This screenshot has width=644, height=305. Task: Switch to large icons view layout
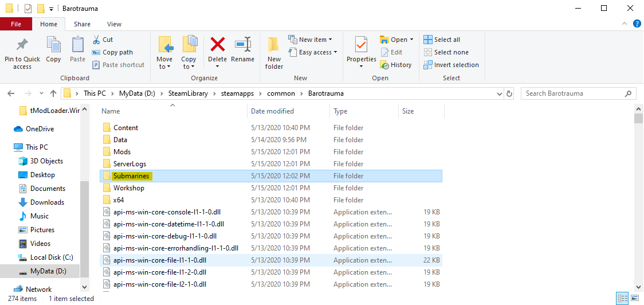coord(635,298)
